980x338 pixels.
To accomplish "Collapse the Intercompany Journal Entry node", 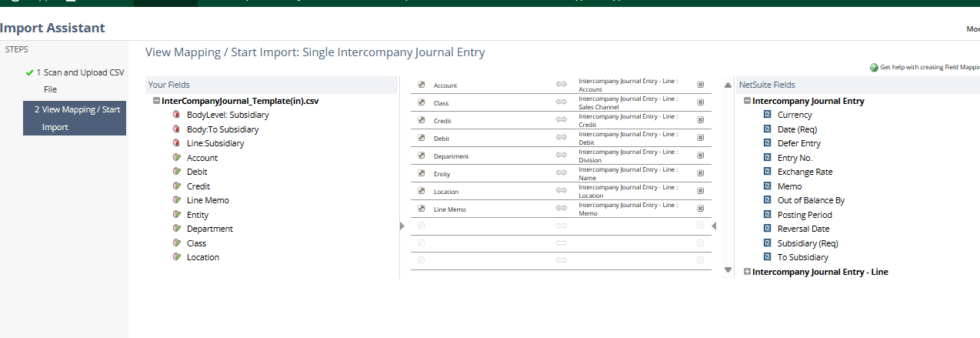I will point(747,101).
